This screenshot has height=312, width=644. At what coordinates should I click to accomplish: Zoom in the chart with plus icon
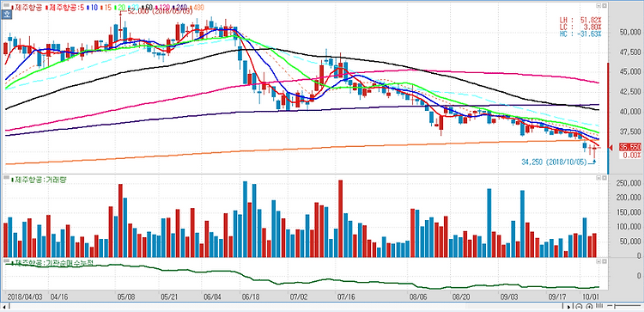[x=589, y=307]
